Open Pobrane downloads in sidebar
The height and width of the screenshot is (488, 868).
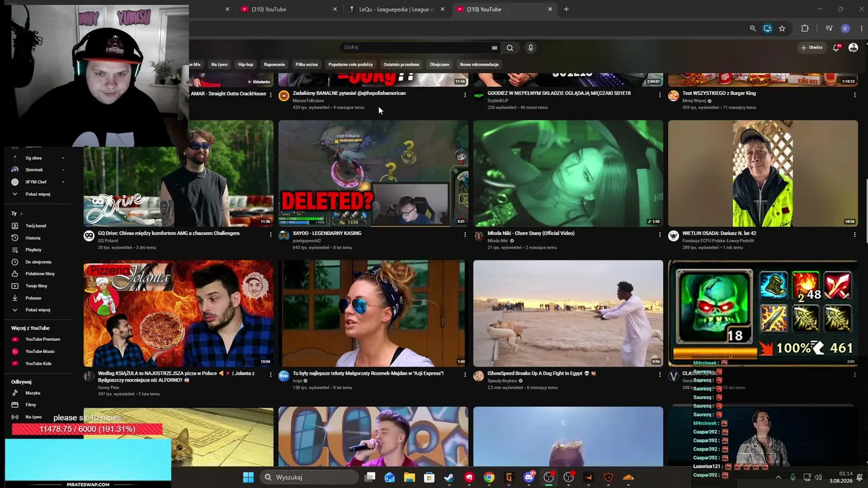click(x=33, y=298)
